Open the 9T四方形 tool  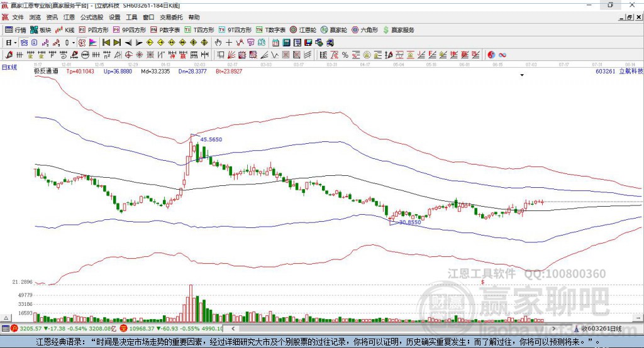point(235,30)
